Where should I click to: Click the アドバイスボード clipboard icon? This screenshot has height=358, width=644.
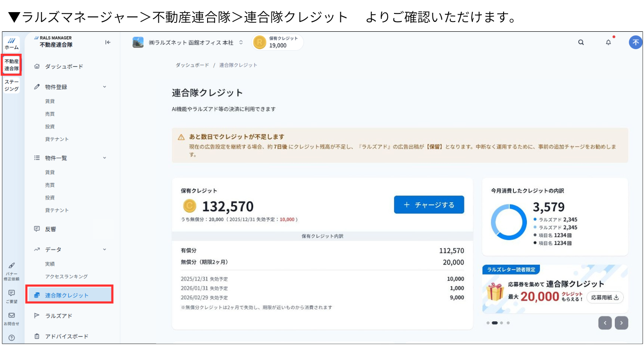pyautogui.click(x=37, y=336)
